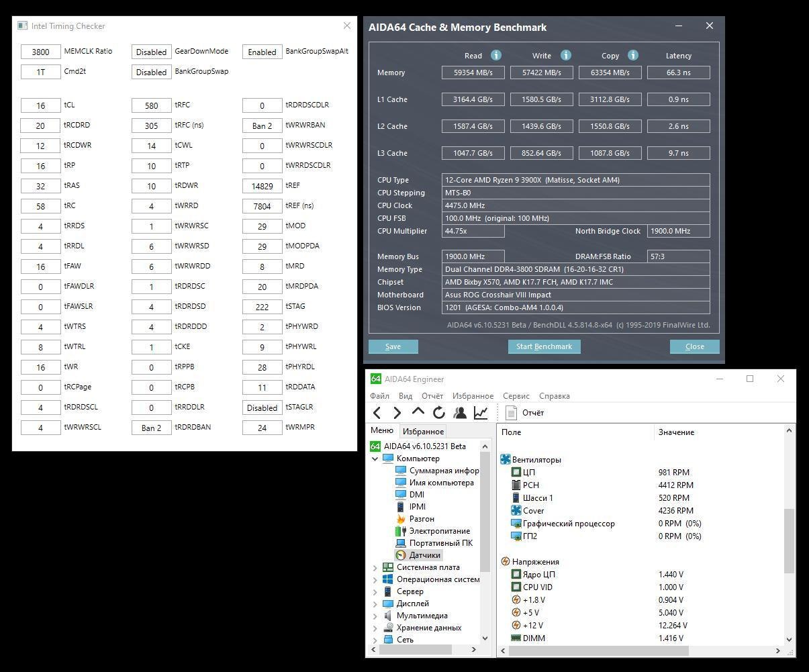Expand the Операционная система tree node

pyautogui.click(x=375, y=579)
